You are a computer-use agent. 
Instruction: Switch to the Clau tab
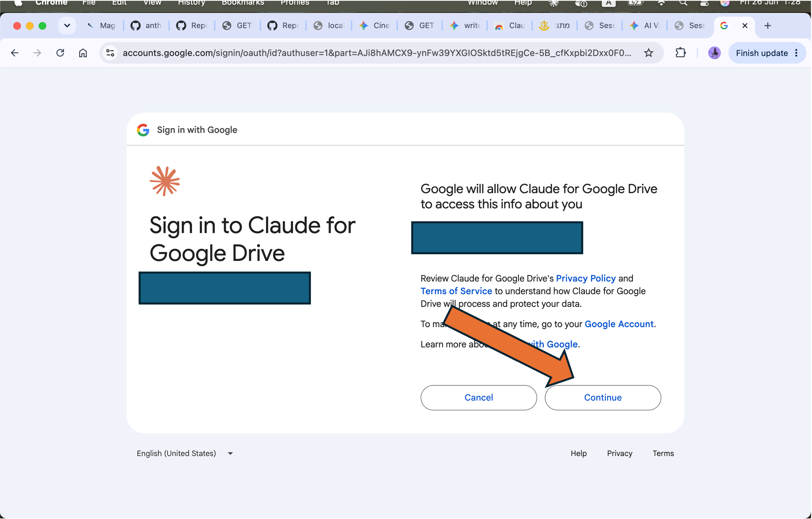tap(510, 26)
